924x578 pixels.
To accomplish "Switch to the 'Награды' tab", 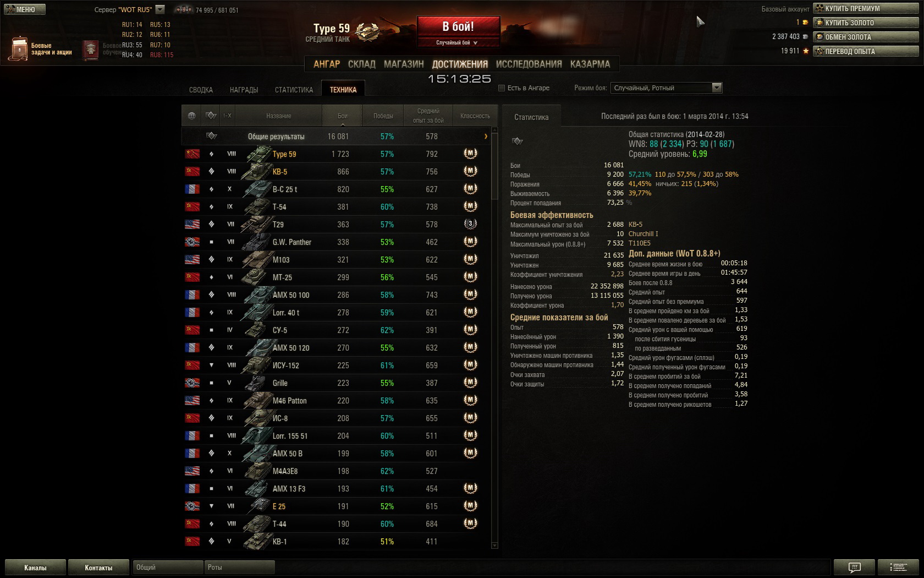I will click(244, 90).
